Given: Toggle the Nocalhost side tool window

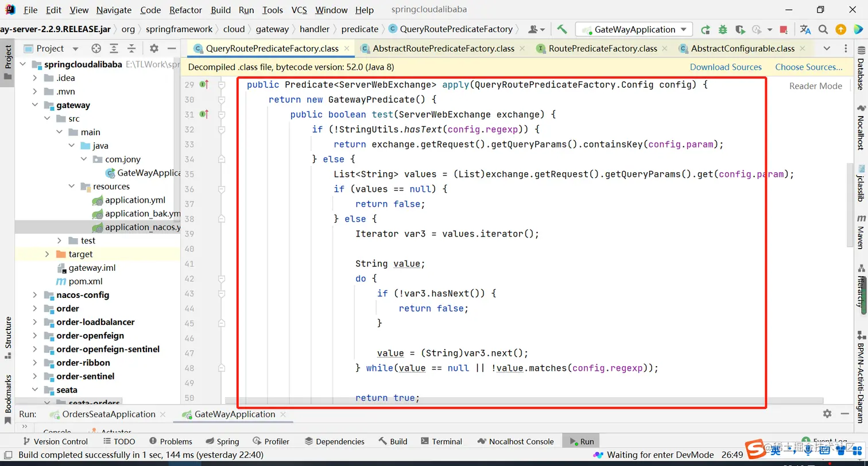Looking at the screenshot, I should (x=861, y=126).
